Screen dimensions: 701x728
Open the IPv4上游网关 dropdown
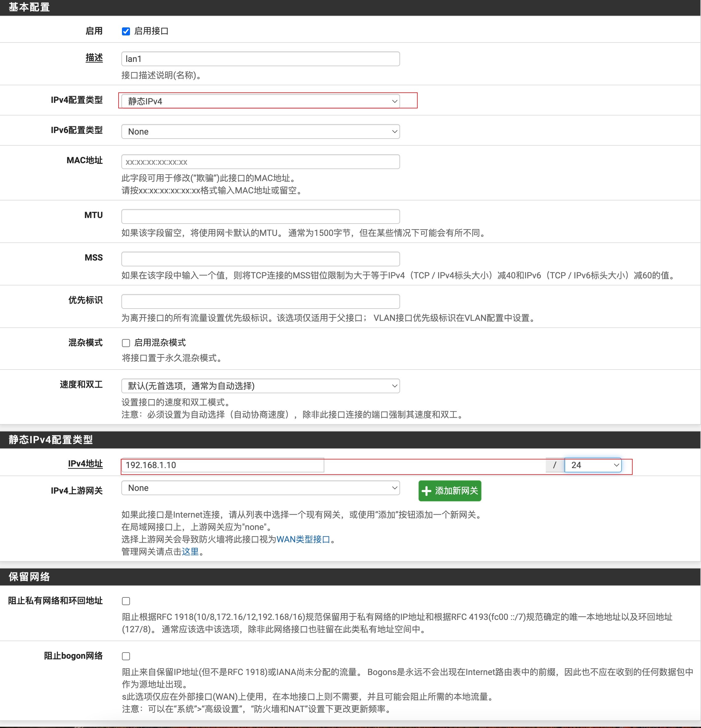point(260,488)
